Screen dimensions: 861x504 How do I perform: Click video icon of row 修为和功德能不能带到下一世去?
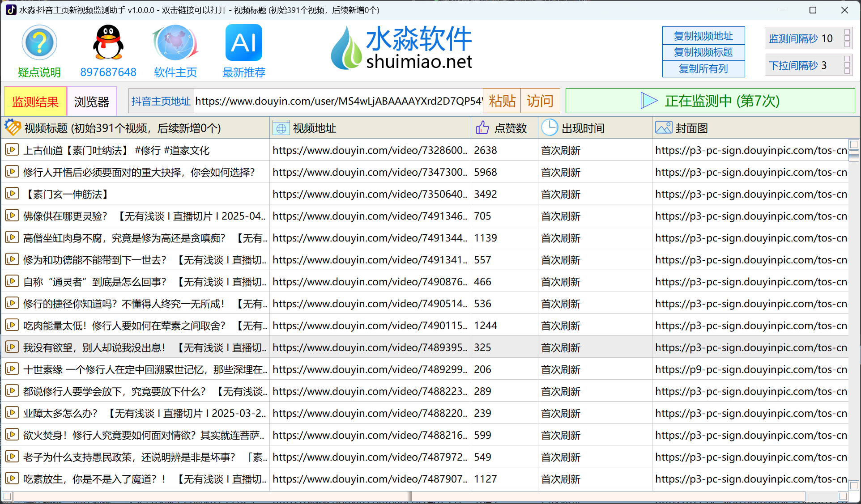click(x=12, y=259)
